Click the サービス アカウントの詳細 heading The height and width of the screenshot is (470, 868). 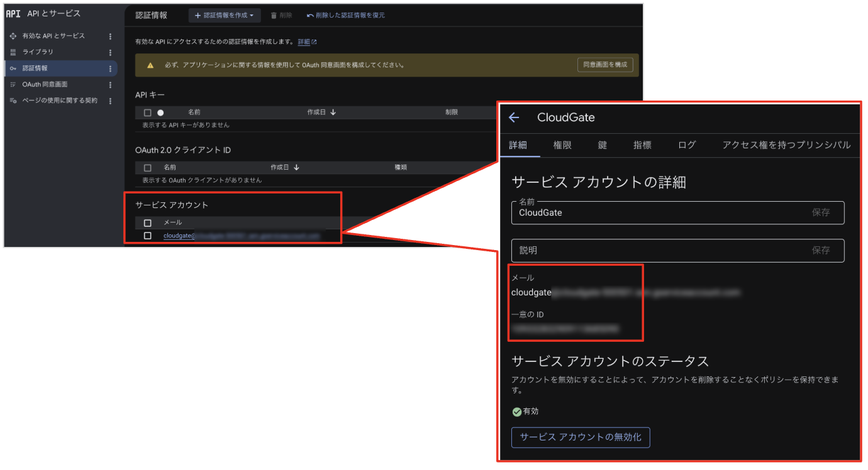pyautogui.click(x=599, y=183)
